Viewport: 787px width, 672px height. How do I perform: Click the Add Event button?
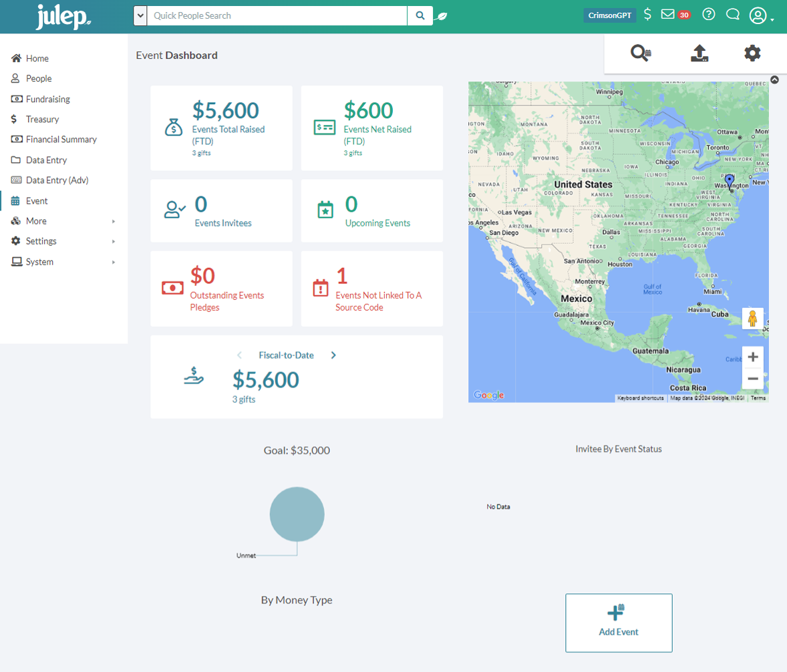point(619,622)
